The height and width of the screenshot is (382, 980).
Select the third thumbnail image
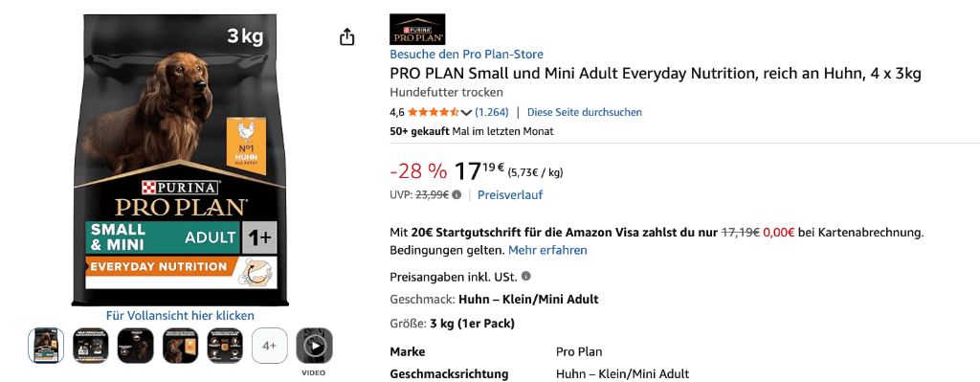136,346
